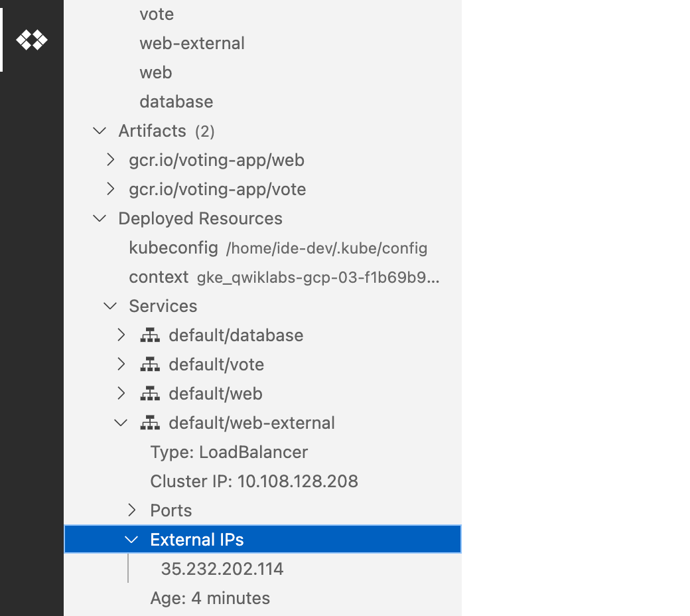Collapse the External IPs node

pyautogui.click(x=131, y=540)
